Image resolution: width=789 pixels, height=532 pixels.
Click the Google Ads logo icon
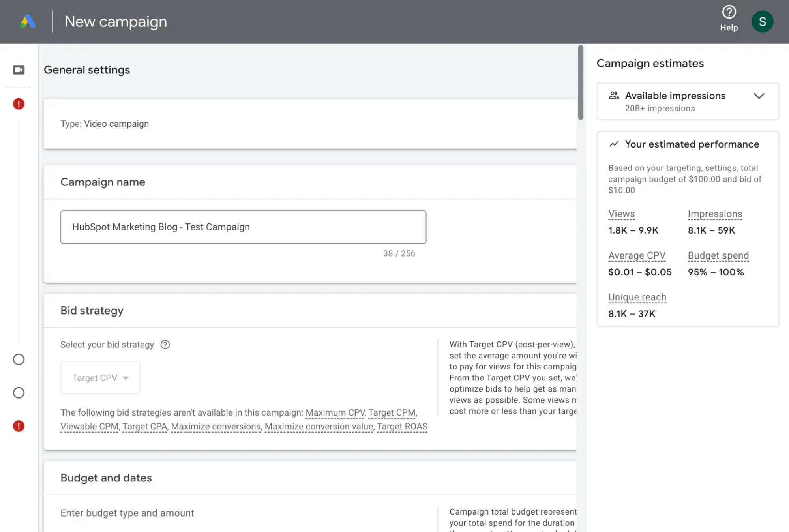(27, 21)
